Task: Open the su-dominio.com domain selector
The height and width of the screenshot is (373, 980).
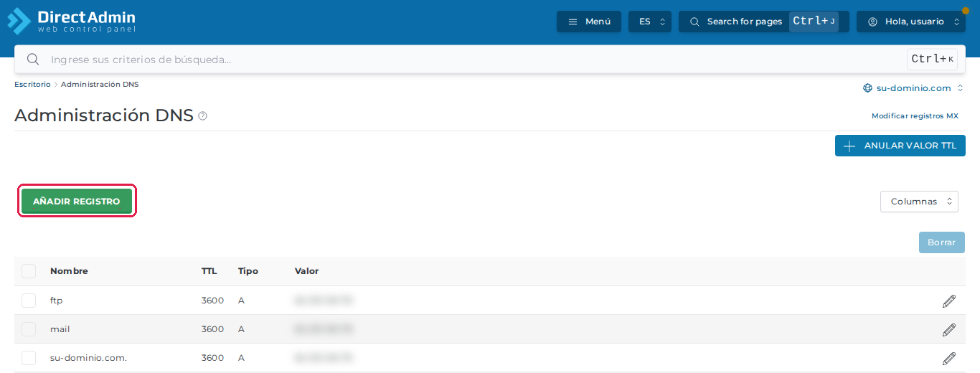Action: tap(913, 88)
